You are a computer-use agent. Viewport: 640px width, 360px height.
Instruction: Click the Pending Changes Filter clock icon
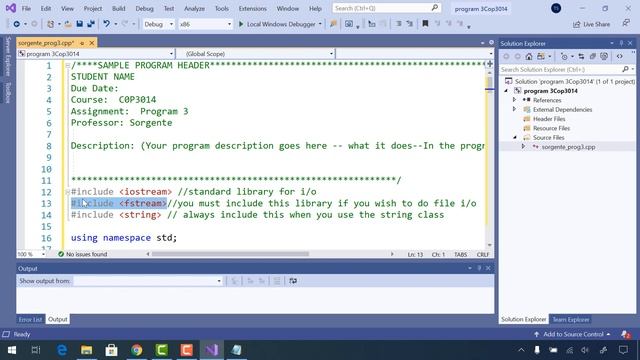tap(564, 56)
